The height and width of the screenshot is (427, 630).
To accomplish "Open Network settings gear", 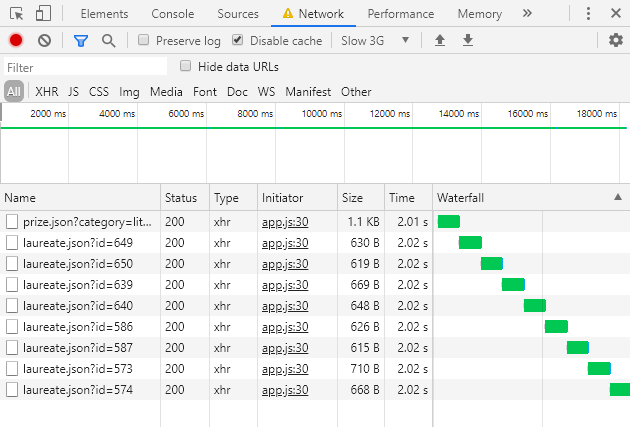I will tap(615, 40).
